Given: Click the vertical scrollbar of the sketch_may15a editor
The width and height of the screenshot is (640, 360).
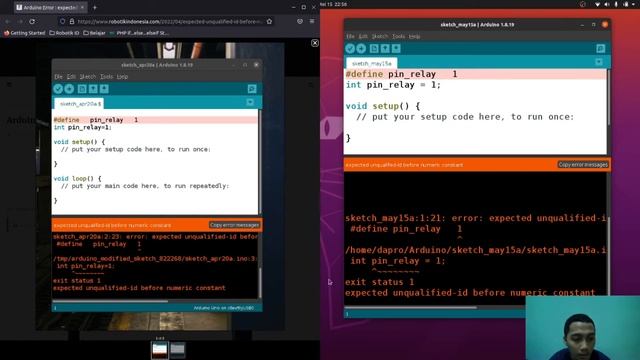Looking at the screenshot, I should click(x=608, y=98).
